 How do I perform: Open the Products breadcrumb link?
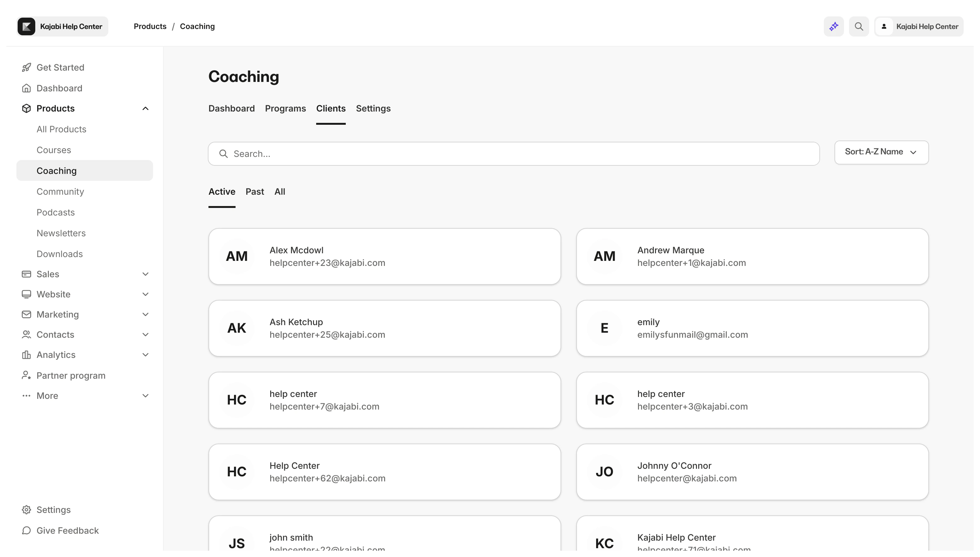[150, 26]
